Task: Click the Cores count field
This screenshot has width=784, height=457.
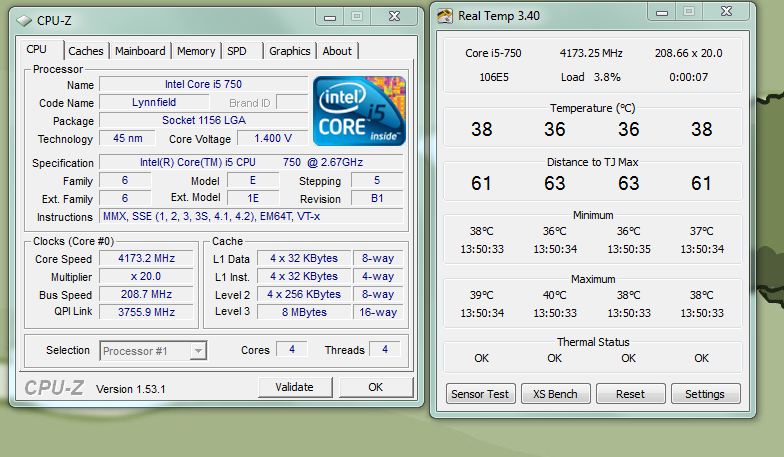Action: [x=292, y=349]
